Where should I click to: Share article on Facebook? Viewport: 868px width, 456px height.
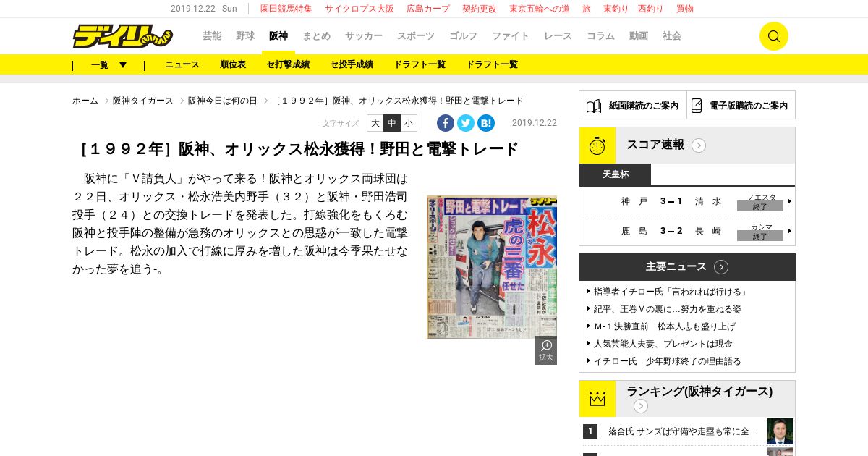(446, 123)
